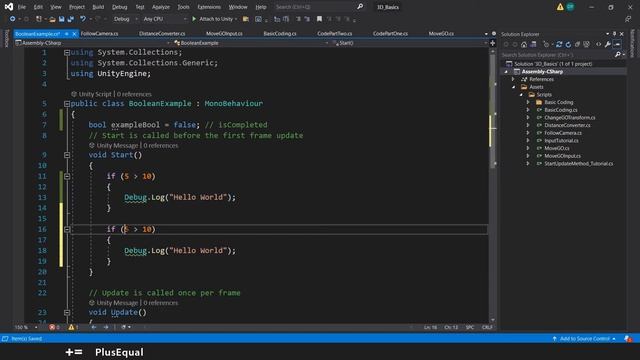
Task: Click Collapse All icon in Solution Explorer
Action: (577, 44)
